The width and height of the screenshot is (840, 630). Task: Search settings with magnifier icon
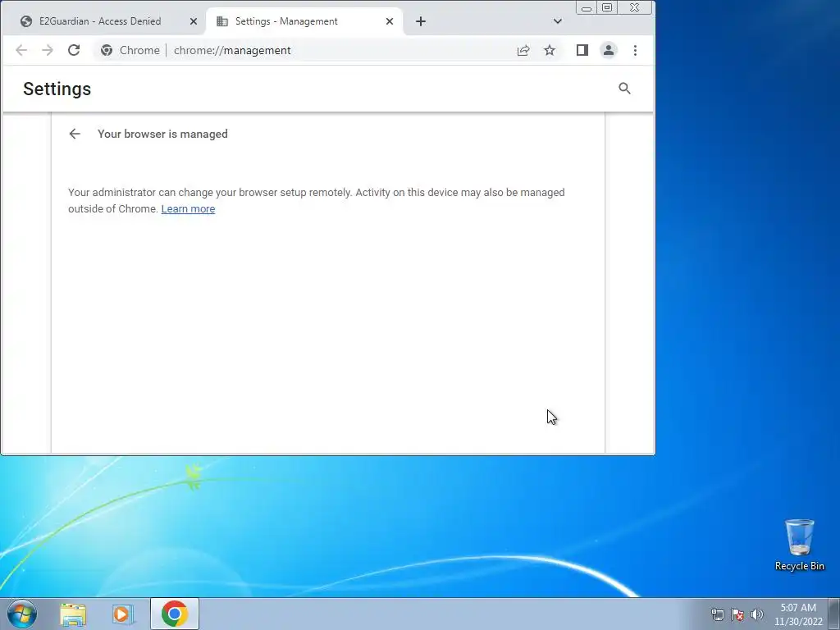(x=624, y=89)
